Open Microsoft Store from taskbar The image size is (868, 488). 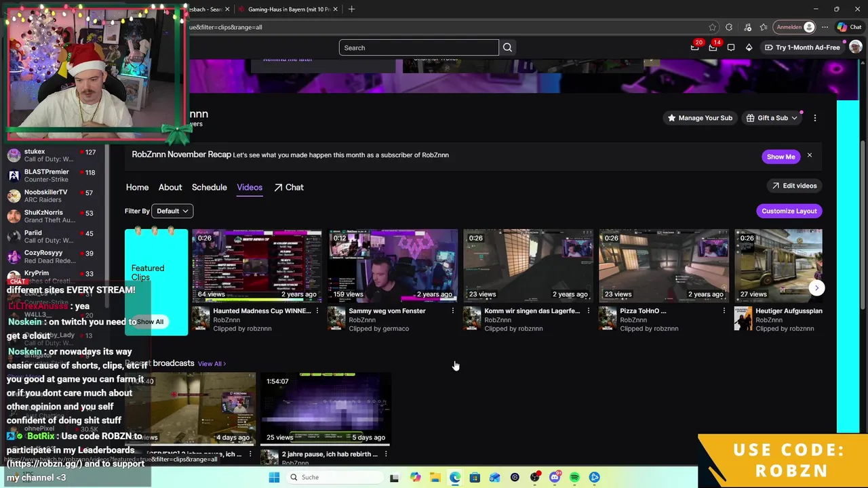(x=475, y=477)
